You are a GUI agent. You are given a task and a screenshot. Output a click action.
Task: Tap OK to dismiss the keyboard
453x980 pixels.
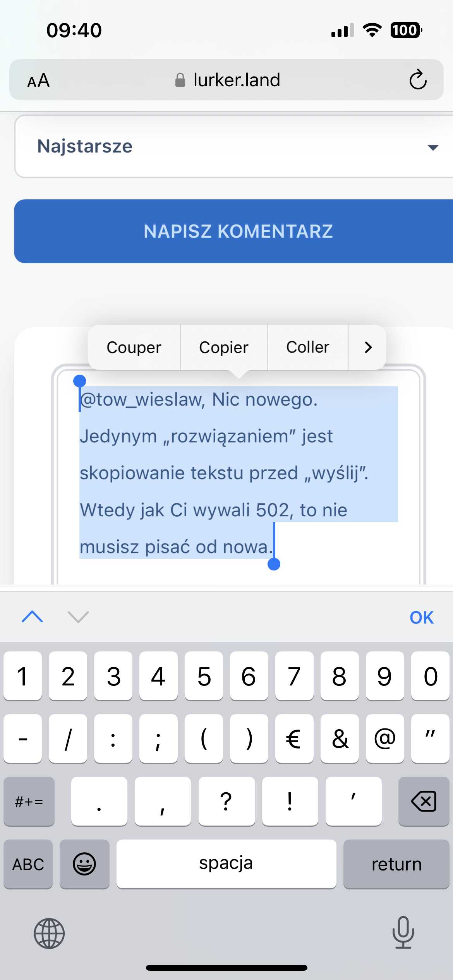point(422,617)
